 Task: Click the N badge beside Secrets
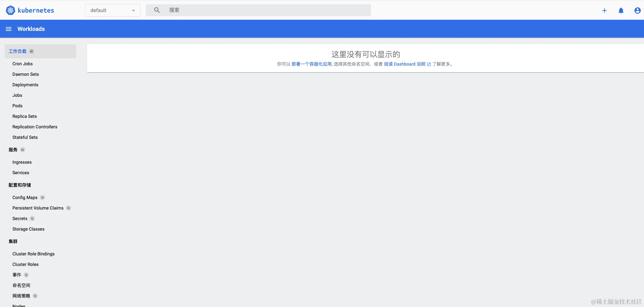pos(32,218)
